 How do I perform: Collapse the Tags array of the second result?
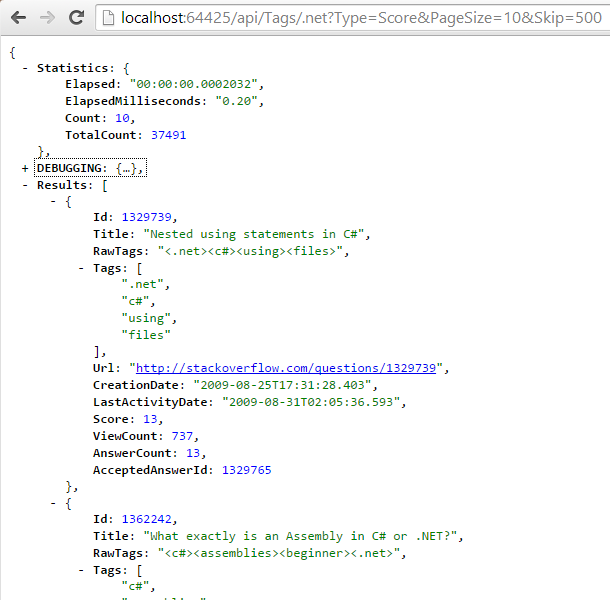[x=81, y=570]
